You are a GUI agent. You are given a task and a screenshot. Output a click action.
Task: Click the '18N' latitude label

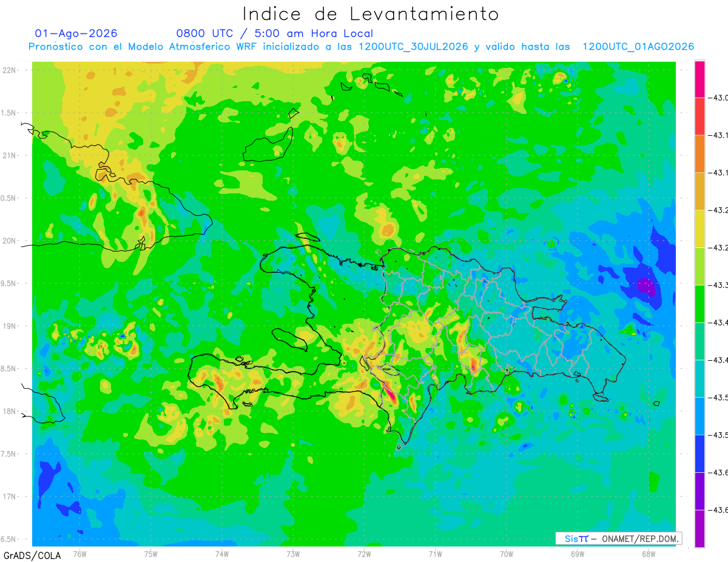pos(10,411)
